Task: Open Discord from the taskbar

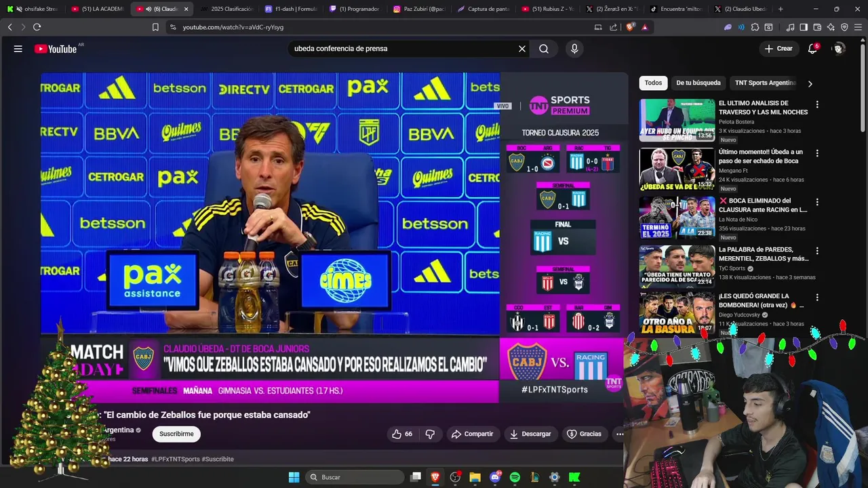Action: click(495, 477)
